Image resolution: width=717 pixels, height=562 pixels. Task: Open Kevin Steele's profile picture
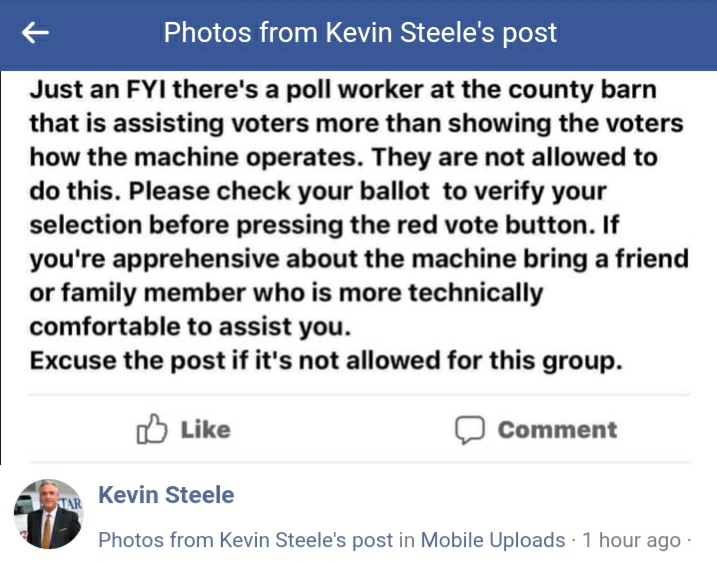pyautogui.click(x=48, y=514)
